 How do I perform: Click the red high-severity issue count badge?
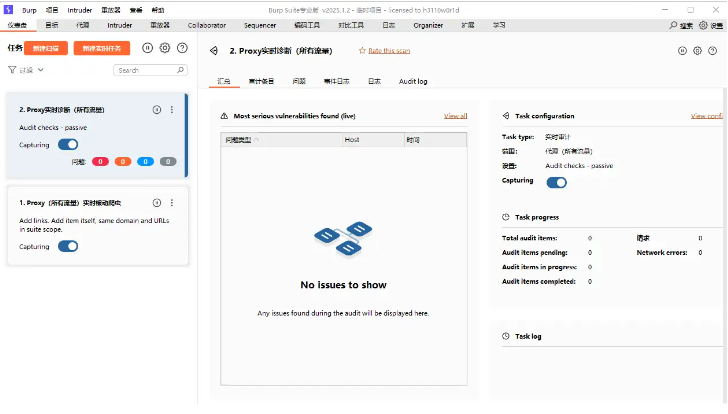click(x=100, y=162)
